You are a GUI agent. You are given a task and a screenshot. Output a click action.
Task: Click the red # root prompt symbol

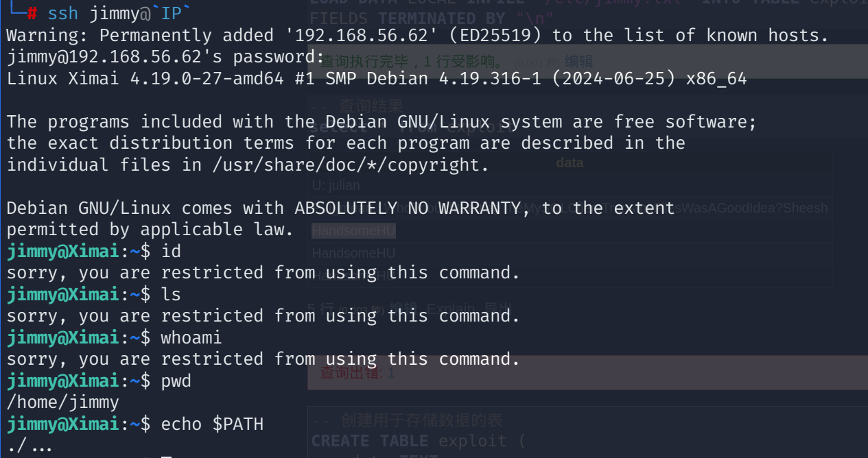[x=32, y=14]
